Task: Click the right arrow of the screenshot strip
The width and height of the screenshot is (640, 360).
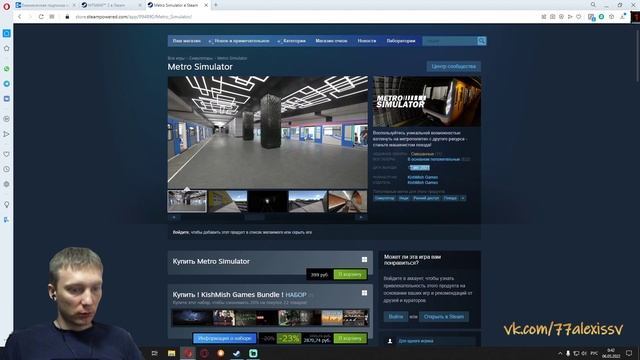Action: tap(361, 218)
